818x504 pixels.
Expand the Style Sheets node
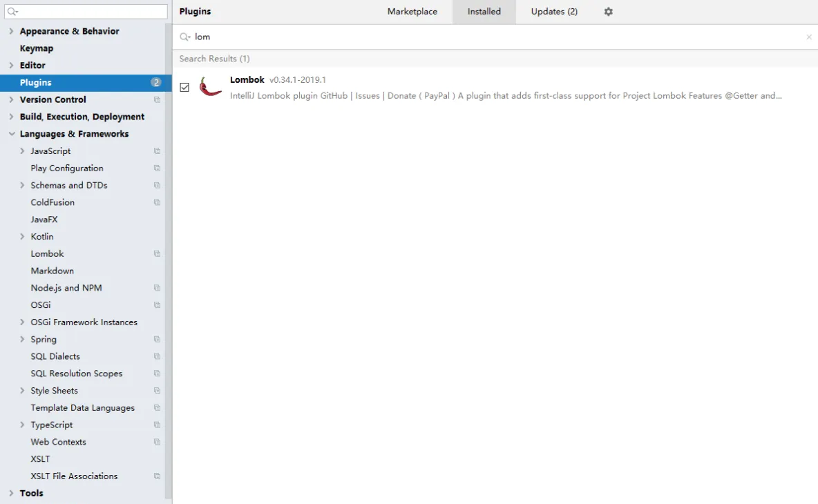pyautogui.click(x=22, y=390)
